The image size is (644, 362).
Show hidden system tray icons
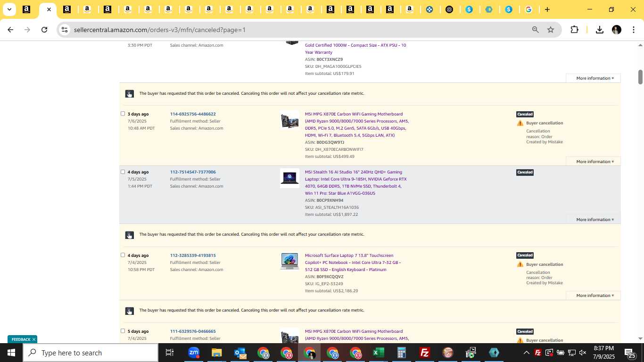[x=526, y=353]
